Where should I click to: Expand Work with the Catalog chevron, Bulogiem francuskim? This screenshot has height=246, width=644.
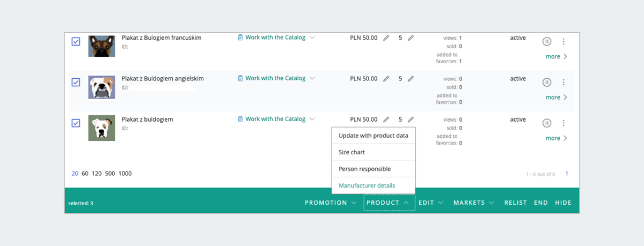click(x=312, y=38)
